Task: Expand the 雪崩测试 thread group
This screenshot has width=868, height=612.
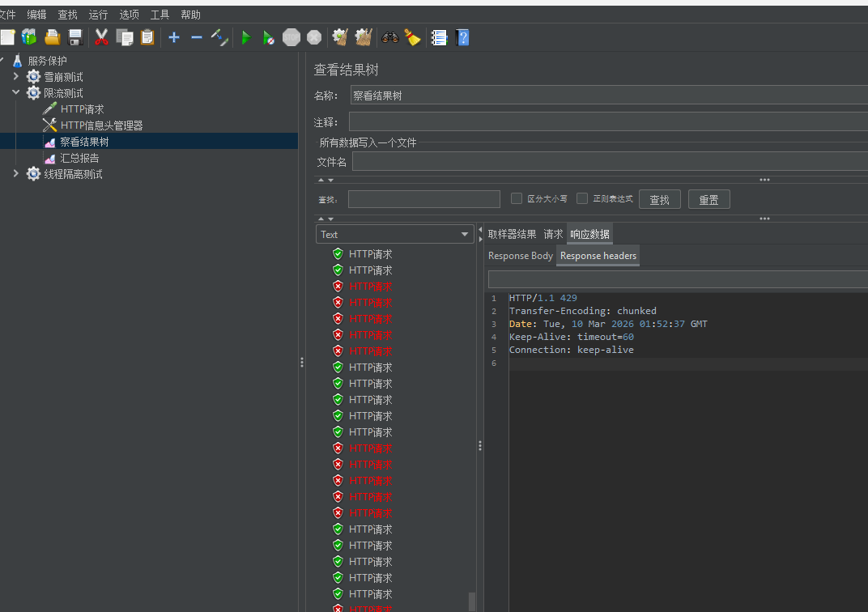Action: 16,76
